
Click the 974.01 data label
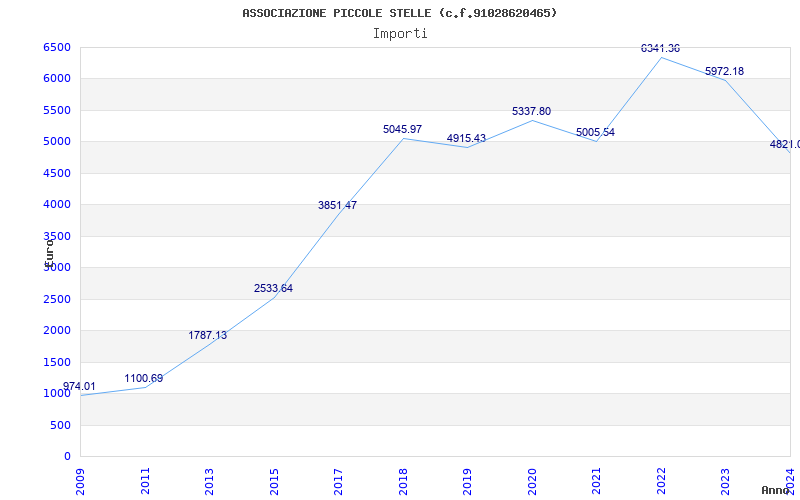(80, 387)
